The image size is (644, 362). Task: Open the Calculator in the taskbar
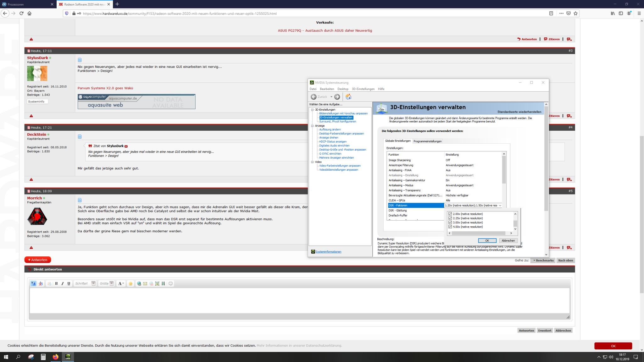pos(43,357)
